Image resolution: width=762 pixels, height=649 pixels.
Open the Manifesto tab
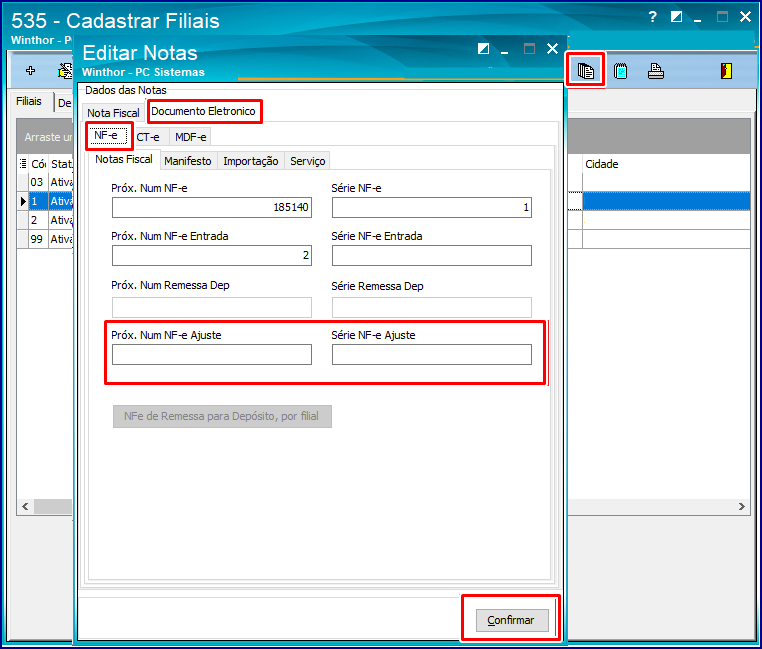[188, 161]
